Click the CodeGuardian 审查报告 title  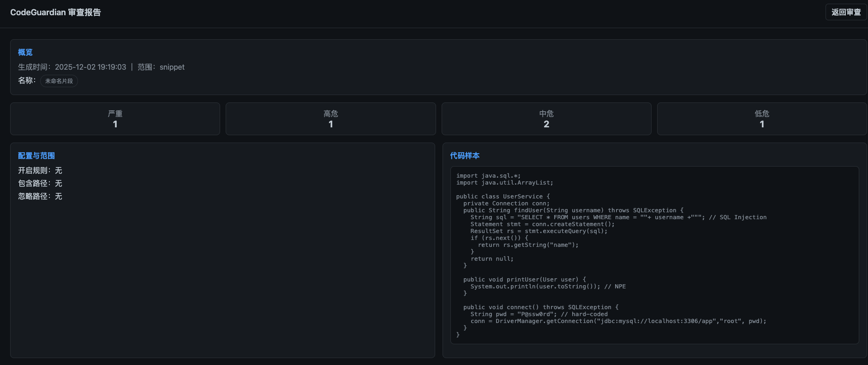(55, 12)
